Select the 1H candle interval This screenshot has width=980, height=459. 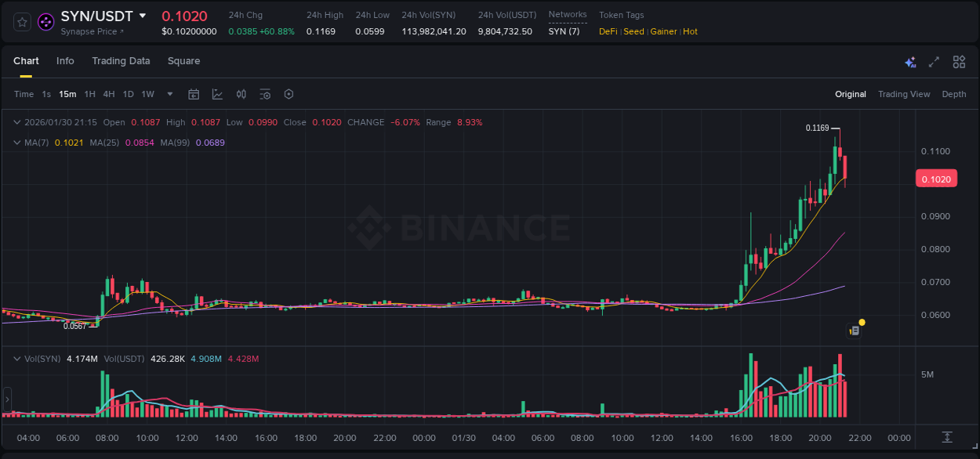[x=89, y=93]
